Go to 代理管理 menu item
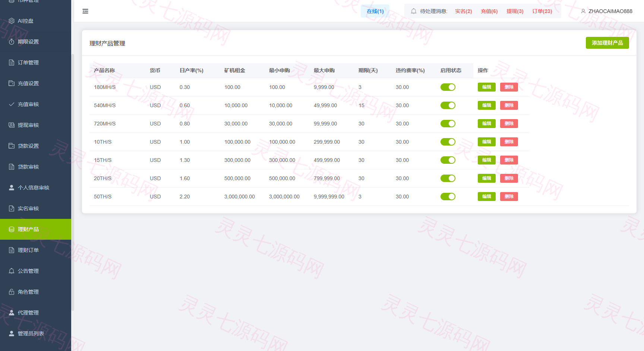The height and width of the screenshot is (351, 644). 35,313
